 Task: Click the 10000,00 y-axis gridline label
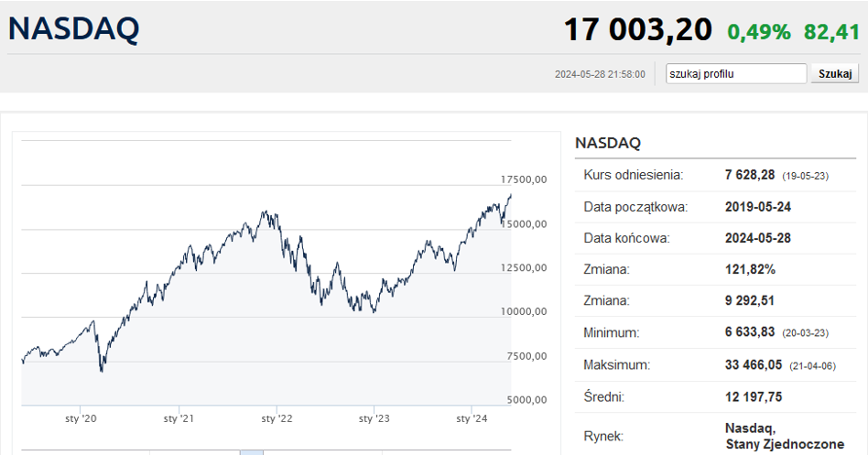tap(525, 312)
